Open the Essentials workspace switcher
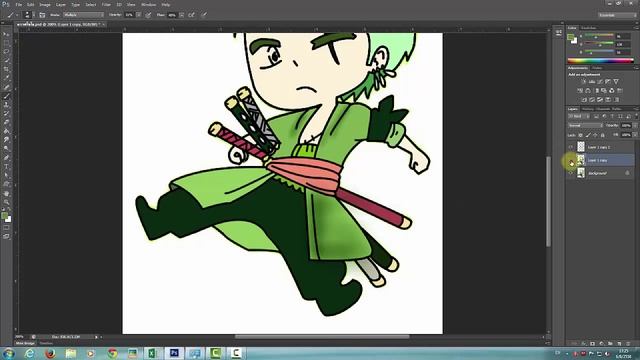This screenshot has height=360, width=640. pos(618,15)
